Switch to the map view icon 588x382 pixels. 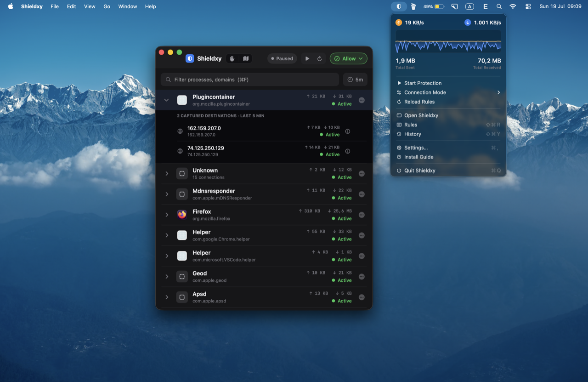point(246,58)
